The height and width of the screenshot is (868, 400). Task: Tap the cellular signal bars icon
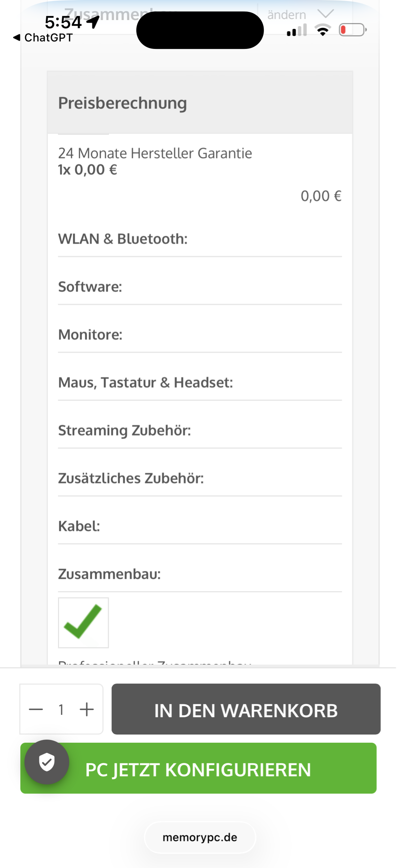(x=297, y=30)
